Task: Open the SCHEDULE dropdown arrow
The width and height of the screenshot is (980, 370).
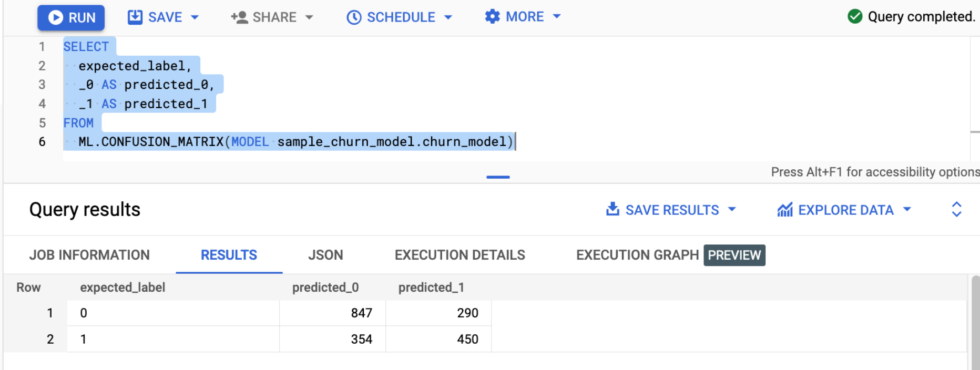Action: (448, 17)
